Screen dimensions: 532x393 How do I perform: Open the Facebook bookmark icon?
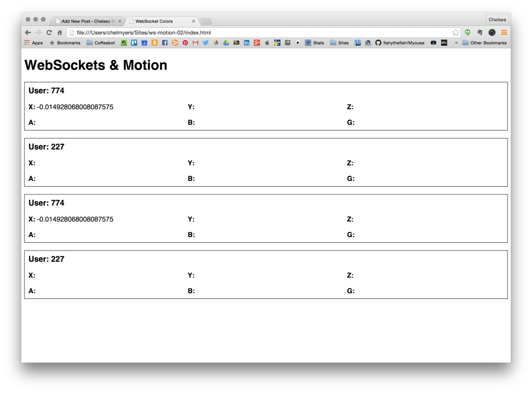point(165,43)
